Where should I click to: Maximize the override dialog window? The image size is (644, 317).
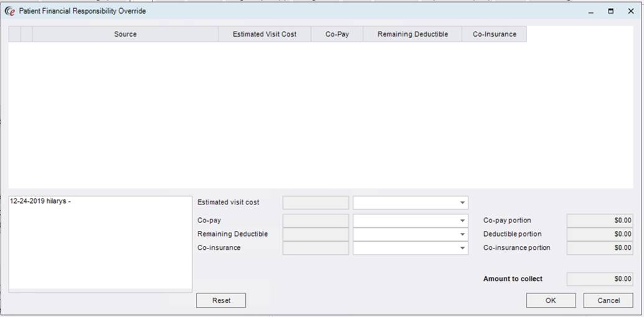[610, 11]
